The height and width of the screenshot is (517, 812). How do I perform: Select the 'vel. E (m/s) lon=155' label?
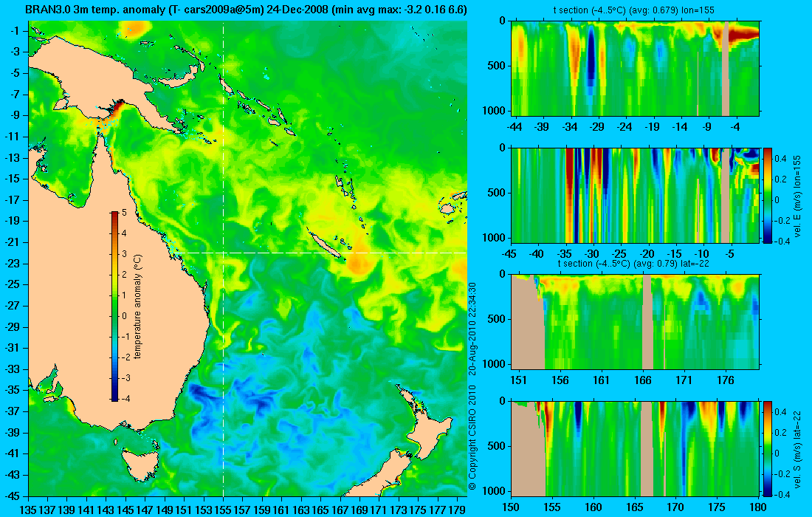click(797, 195)
